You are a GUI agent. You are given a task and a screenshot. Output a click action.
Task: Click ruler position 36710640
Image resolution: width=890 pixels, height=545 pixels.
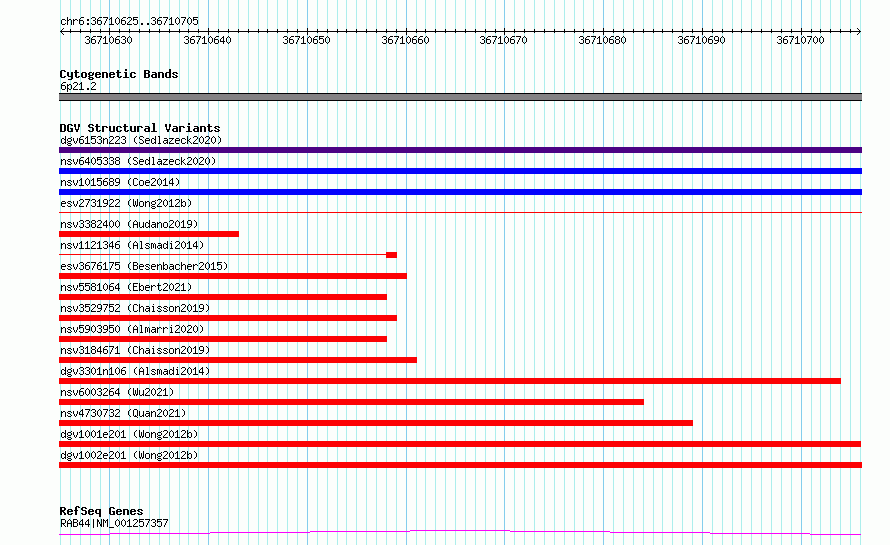point(207,40)
